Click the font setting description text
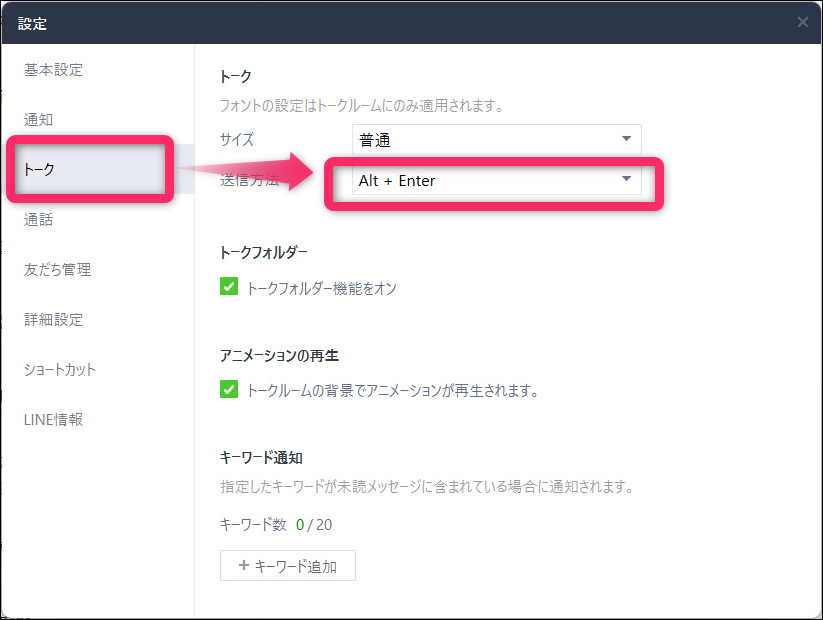 coord(362,106)
